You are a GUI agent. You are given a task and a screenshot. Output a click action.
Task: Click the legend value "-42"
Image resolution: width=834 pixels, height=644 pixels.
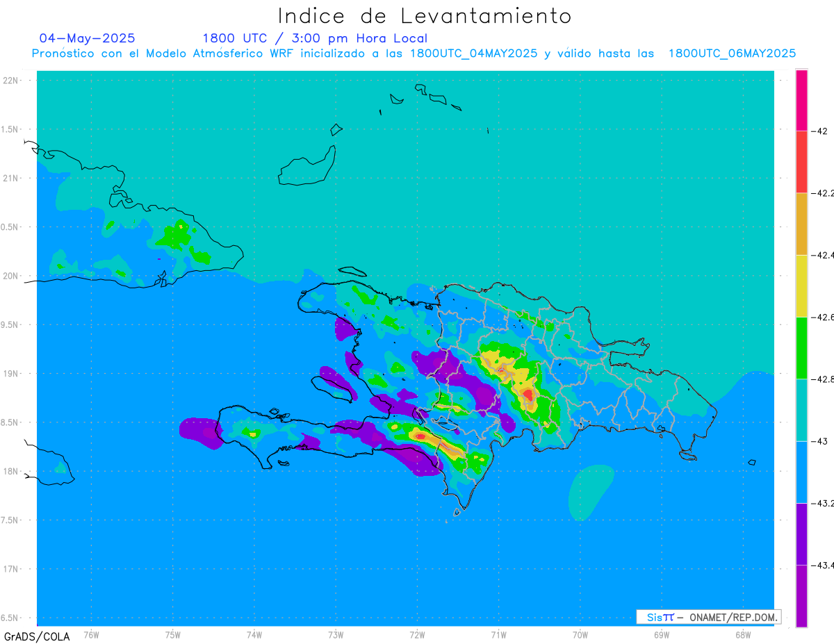pyautogui.click(x=819, y=131)
